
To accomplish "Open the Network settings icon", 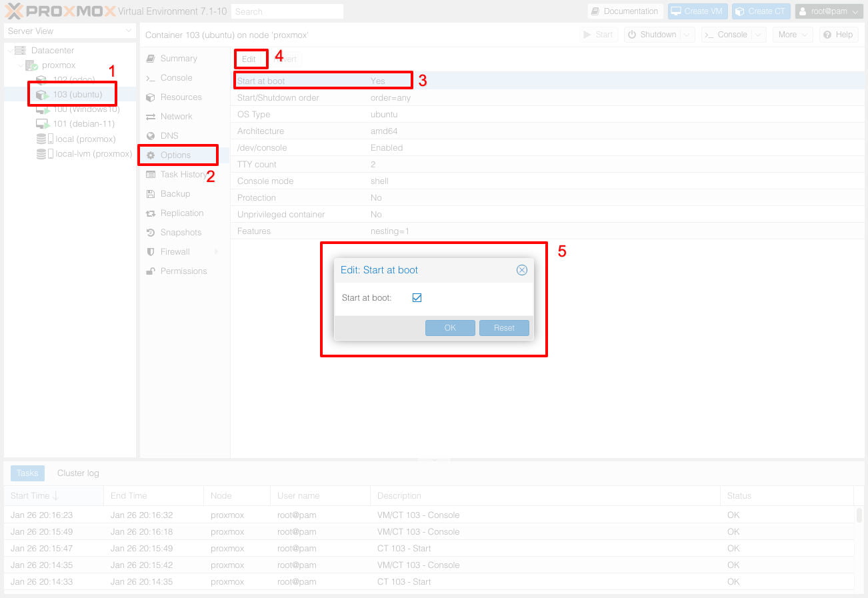I will coord(151,117).
